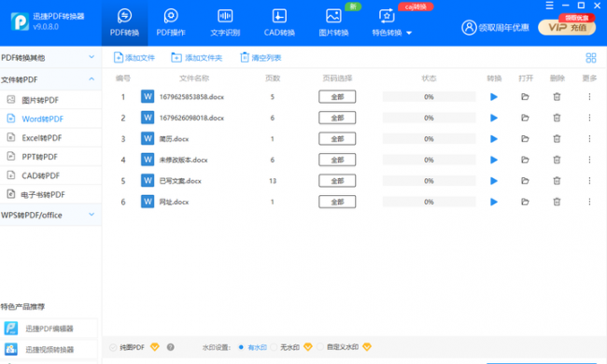Convert 简历.docx using its play icon
The height and width of the screenshot is (364, 607).
click(494, 139)
